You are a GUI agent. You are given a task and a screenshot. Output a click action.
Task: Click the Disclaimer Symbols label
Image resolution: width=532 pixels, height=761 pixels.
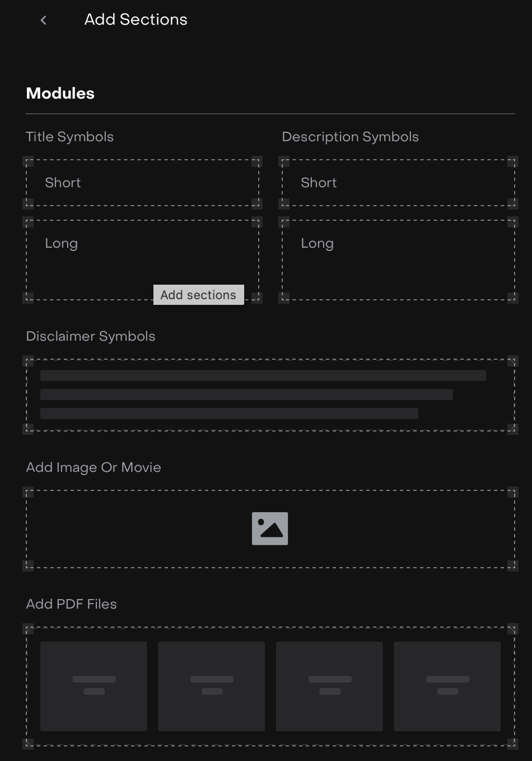tap(91, 336)
